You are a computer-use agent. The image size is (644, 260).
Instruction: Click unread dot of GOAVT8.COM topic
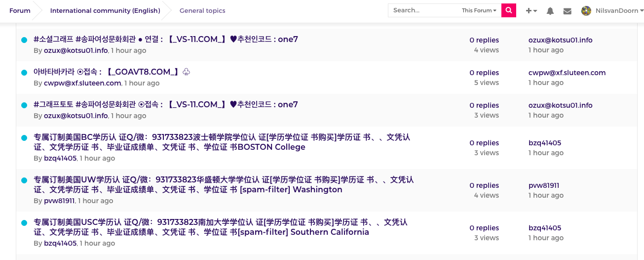tap(24, 73)
